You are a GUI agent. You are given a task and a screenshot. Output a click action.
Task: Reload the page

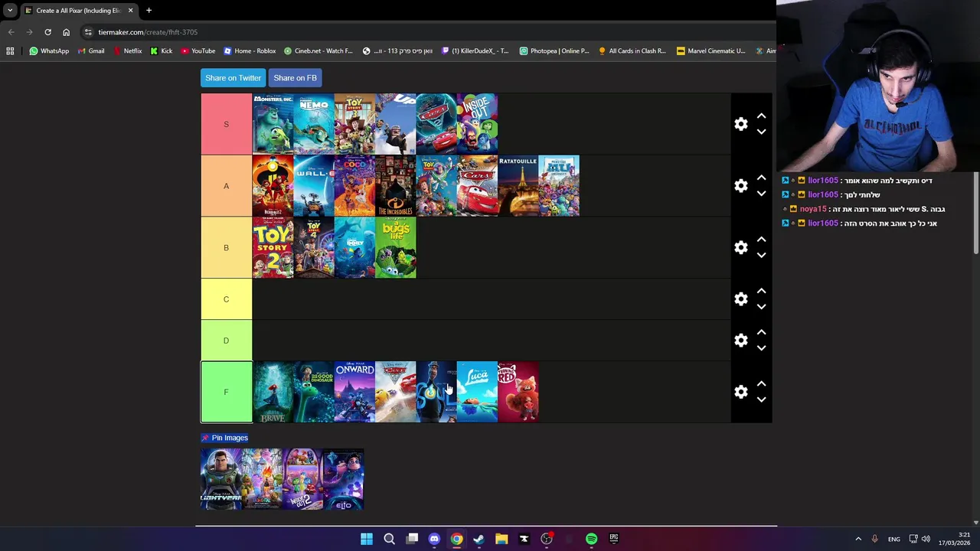coord(47,32)
